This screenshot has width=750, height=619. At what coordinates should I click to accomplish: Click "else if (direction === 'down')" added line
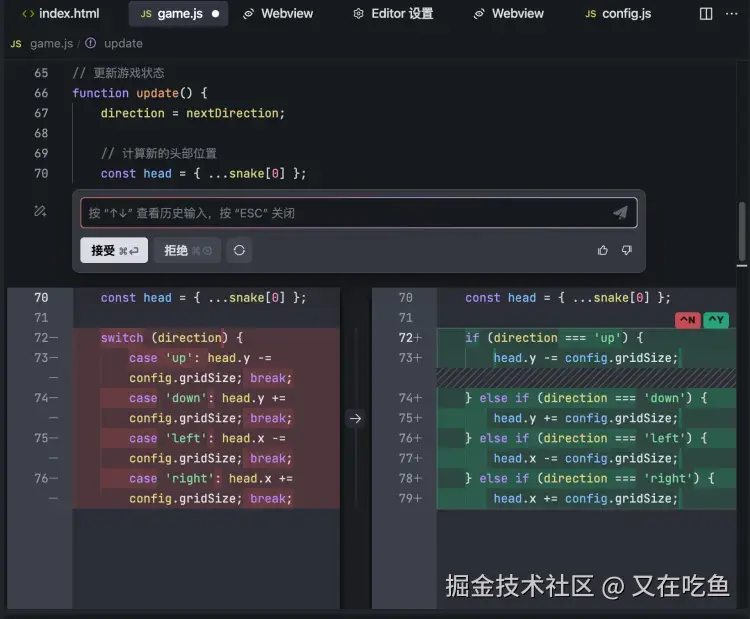point(586,398)
